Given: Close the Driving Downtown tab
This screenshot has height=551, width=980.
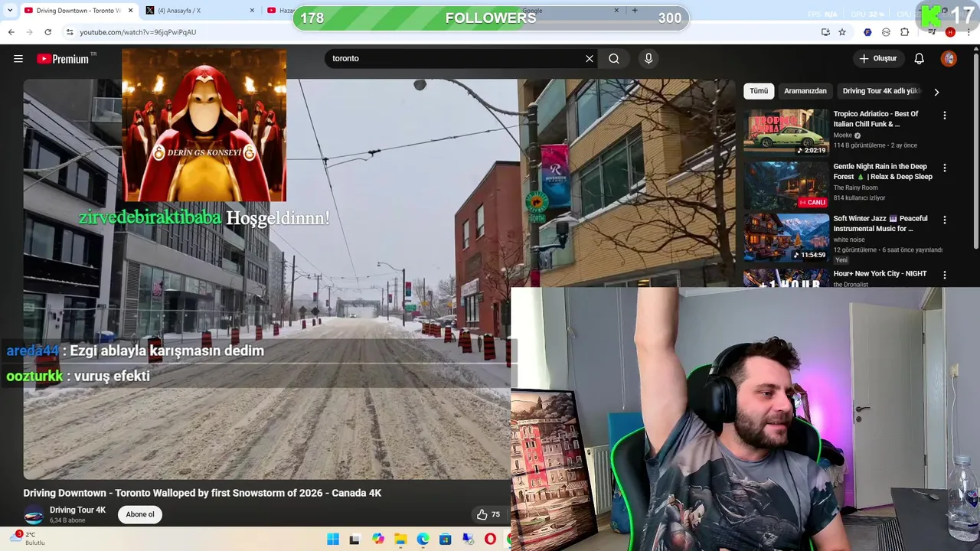Looking at the screenshot, I should (130, 10).
